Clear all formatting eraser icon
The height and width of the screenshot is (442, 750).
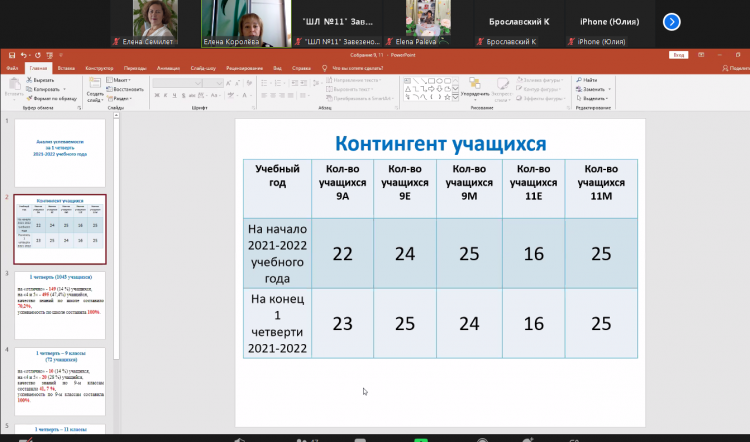click(x=249, y=83)
